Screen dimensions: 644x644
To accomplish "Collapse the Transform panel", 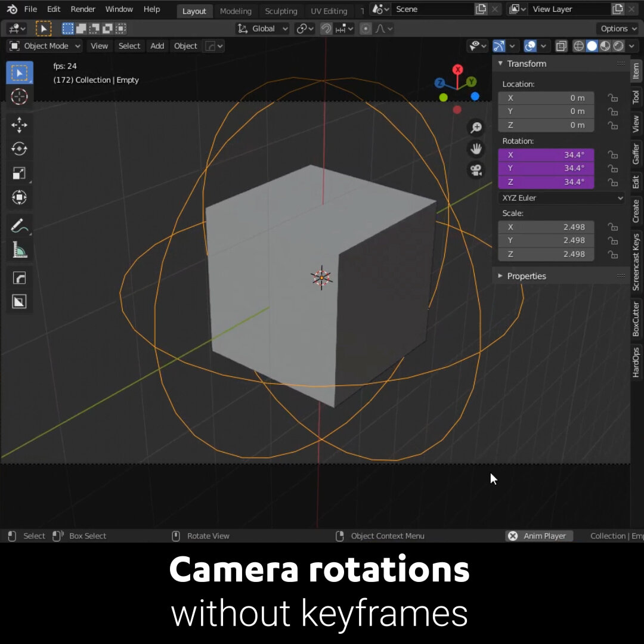I will (500, 63).
